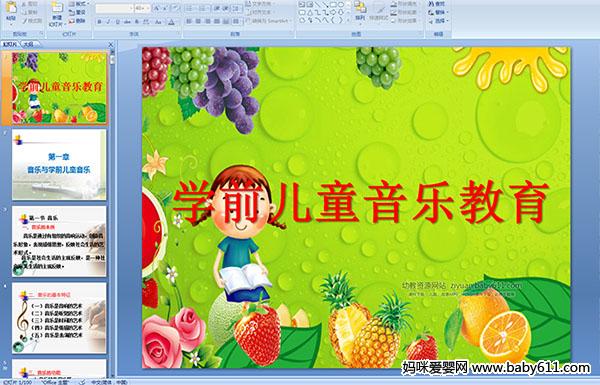
Task: Toggle underline formatting
Action: point(117,22)
